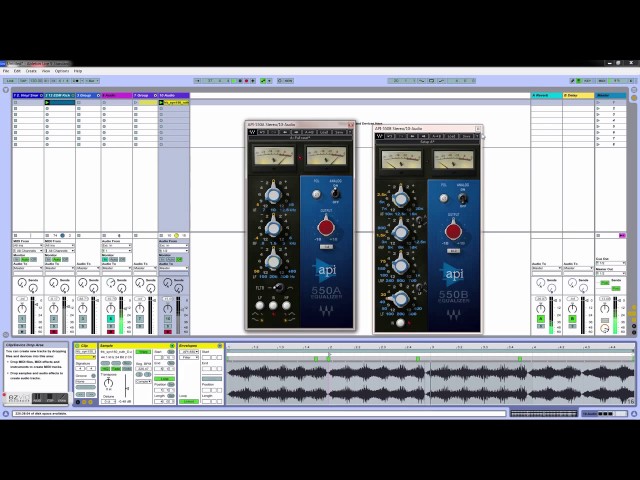
Task: Click the HF shelf button on 550A
Action: 287,305
